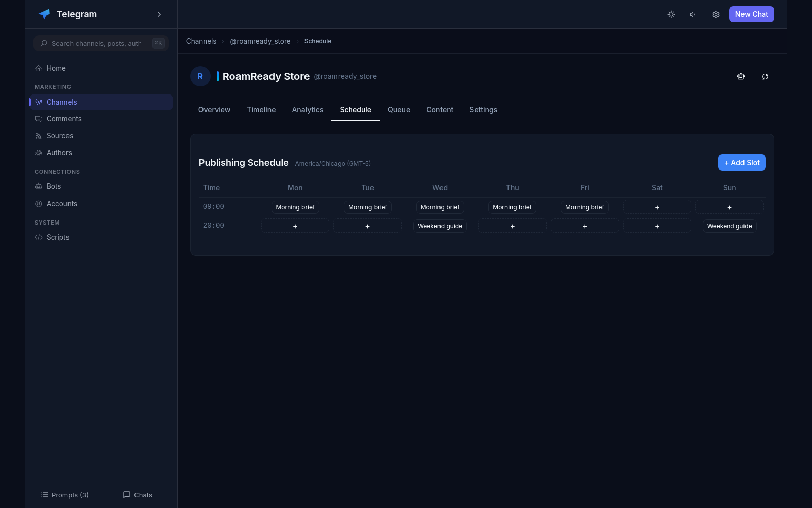Switch to the Analytics tab
812x508 pixels.
308,110
